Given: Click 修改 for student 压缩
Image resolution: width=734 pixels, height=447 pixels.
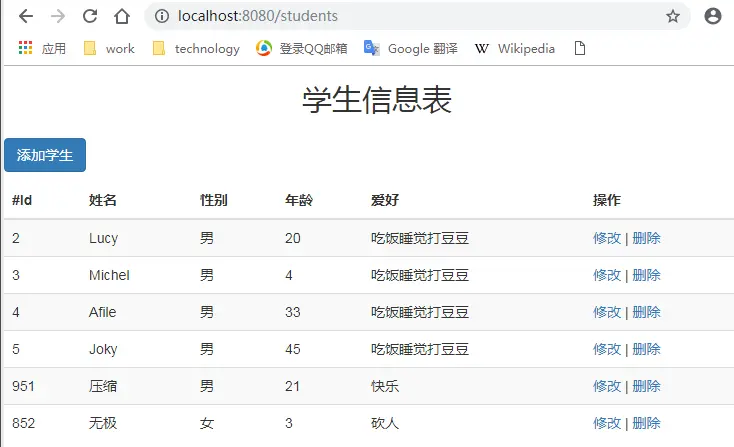Looking at the screenshot, I should click(x=607, y=386).
